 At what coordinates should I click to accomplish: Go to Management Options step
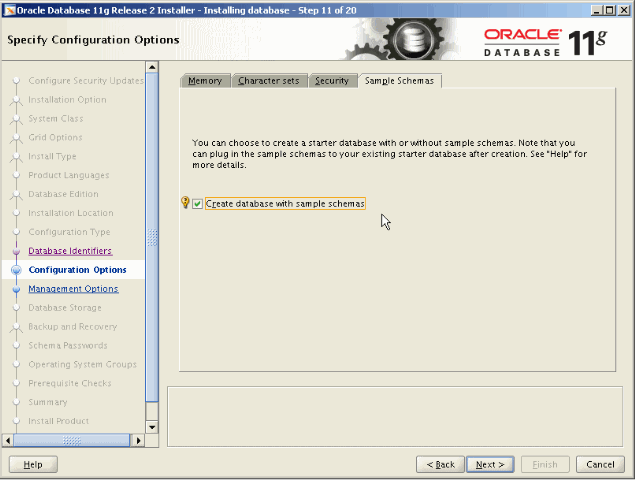tap(73, 288)
